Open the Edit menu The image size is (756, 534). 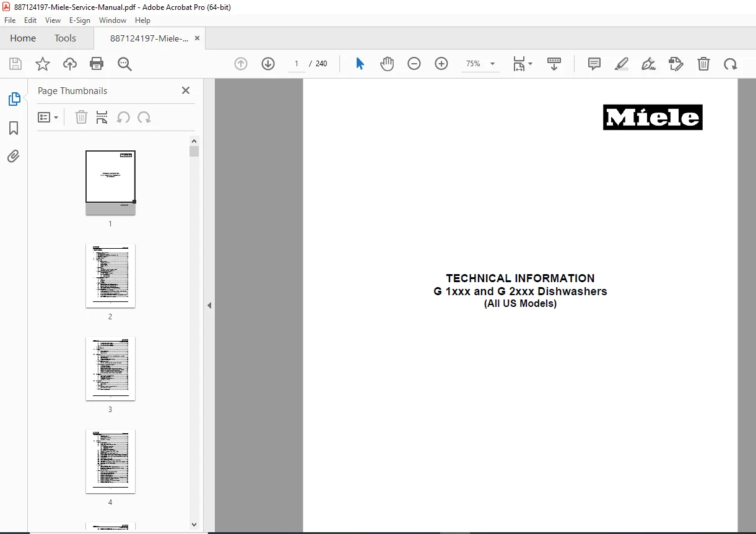(30, 20)
